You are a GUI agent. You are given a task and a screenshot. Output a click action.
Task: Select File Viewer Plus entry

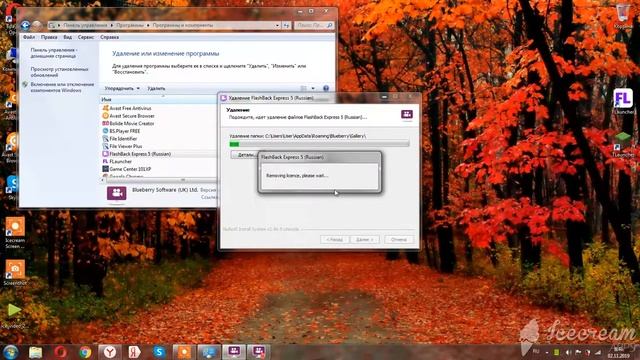click(122, 146)
